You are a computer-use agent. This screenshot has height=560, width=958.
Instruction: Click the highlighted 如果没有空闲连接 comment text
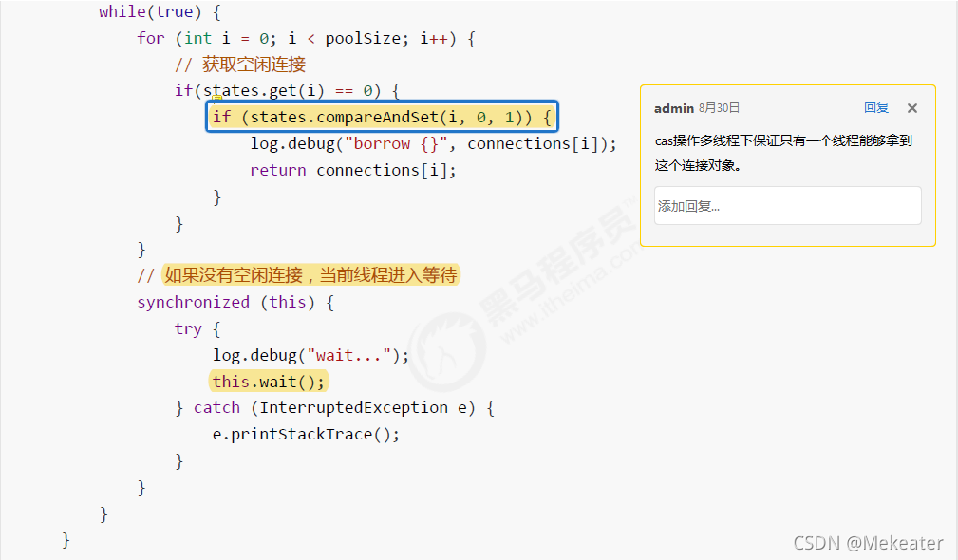[310, 275]
